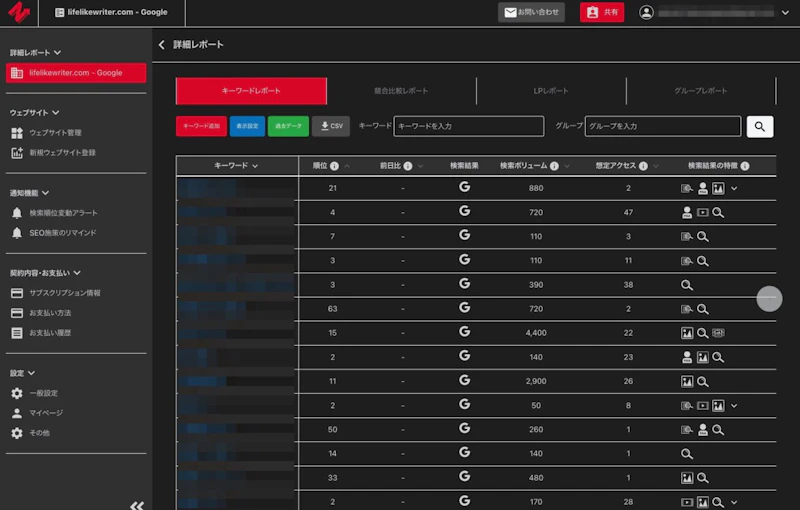Click the gear icon for その他
Screen dimensions: 800x510
tap(17, 433)
